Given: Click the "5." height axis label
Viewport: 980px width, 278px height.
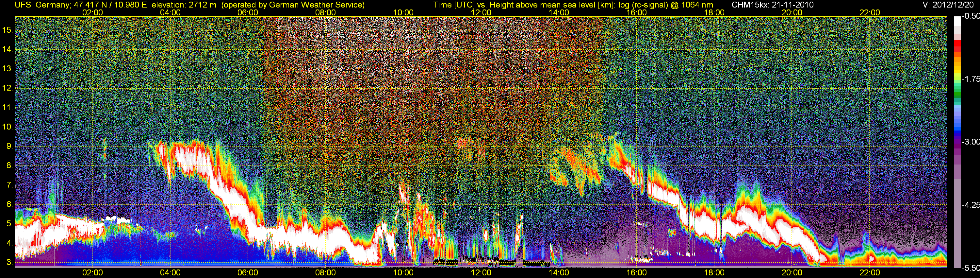Looking at the screenshot, I should [x=9, y=224].
